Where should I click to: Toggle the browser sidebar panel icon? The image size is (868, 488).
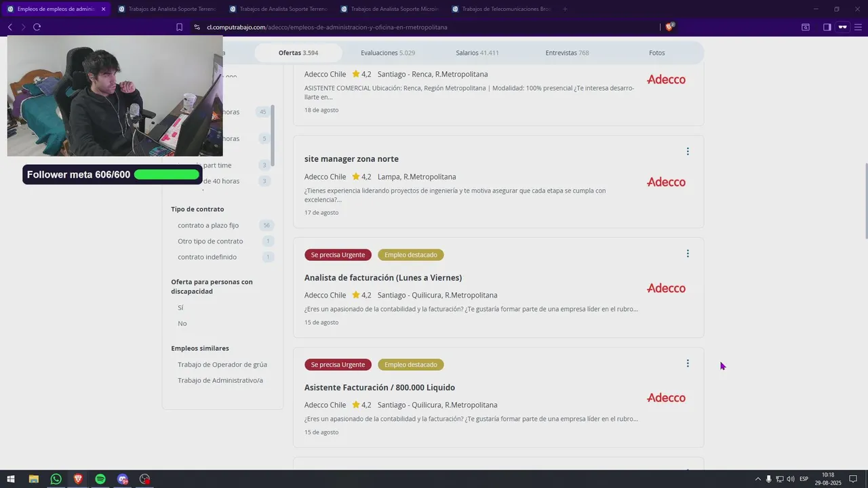click(827, 27)
